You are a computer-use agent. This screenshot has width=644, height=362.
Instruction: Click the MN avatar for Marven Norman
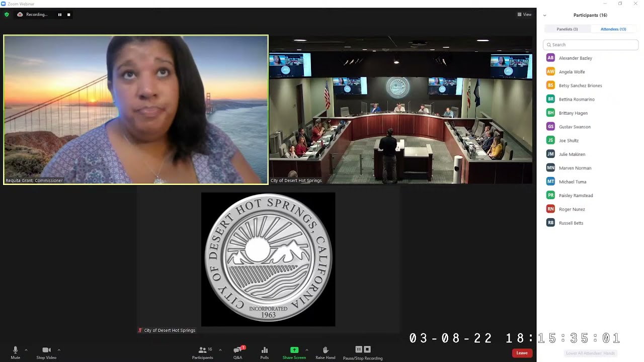[x=551, y=168]
